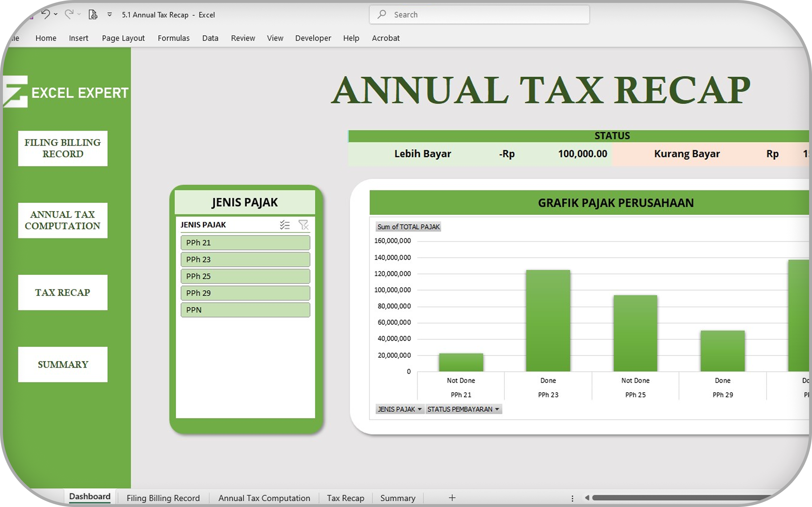Viewport: 812px width, 507px height.
Task: Click the Clear Filter icon in slicer
Action: pos(303,225)
